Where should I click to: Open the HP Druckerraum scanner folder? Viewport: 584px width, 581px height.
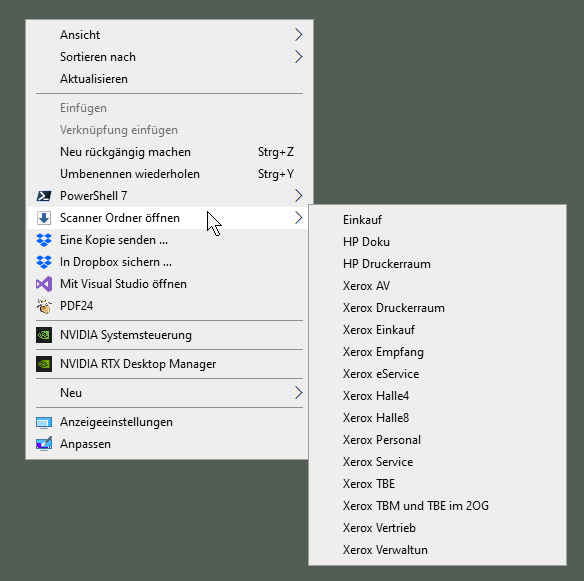coord(437,264)
